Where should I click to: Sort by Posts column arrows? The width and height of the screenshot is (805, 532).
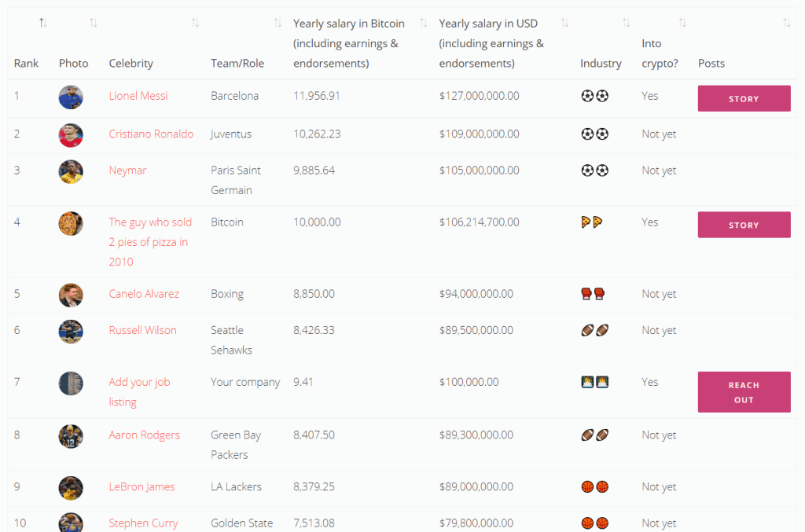click(x=786, y=24)
